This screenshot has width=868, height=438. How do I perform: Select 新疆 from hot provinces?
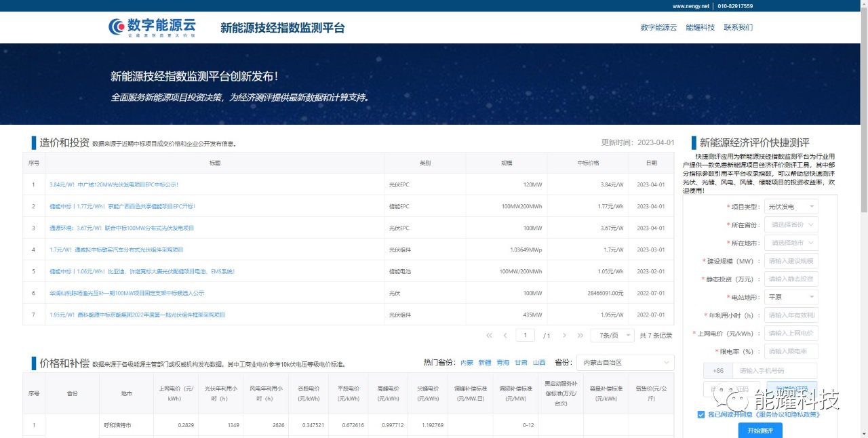click(x=485, y=363)
